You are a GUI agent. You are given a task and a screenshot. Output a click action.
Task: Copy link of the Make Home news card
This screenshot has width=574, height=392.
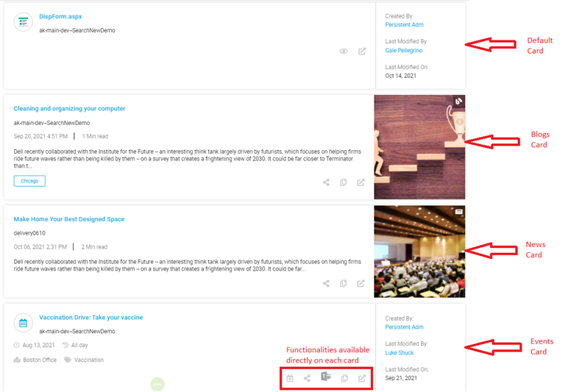[x=344, y=283]
